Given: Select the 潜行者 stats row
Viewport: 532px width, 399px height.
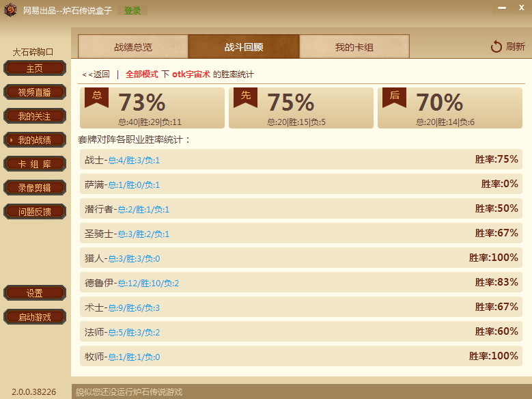Looking at the screenshot, I should pyautogui.click(x=301, y=208).
